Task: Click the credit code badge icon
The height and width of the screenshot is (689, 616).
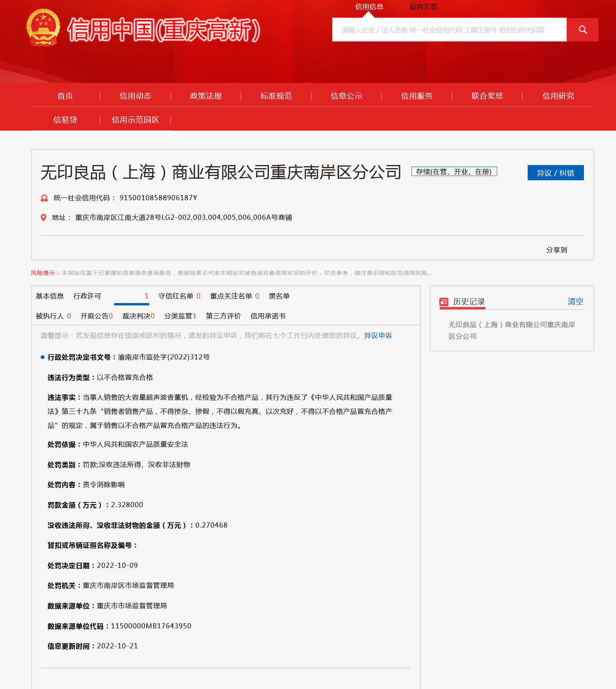Action: 44,198
